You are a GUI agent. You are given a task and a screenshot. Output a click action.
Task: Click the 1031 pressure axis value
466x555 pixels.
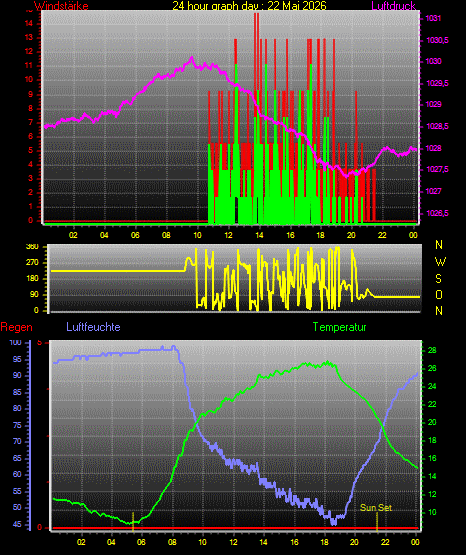coord(433,18)
